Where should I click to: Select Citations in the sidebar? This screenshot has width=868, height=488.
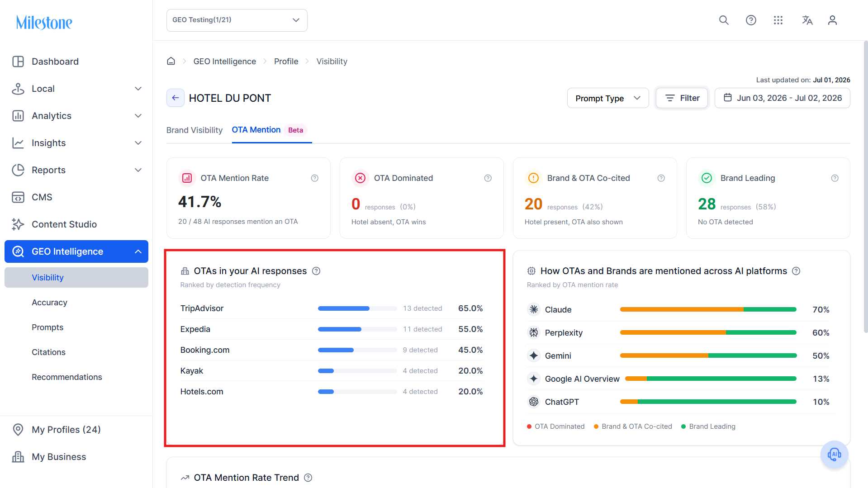[48, 352]
